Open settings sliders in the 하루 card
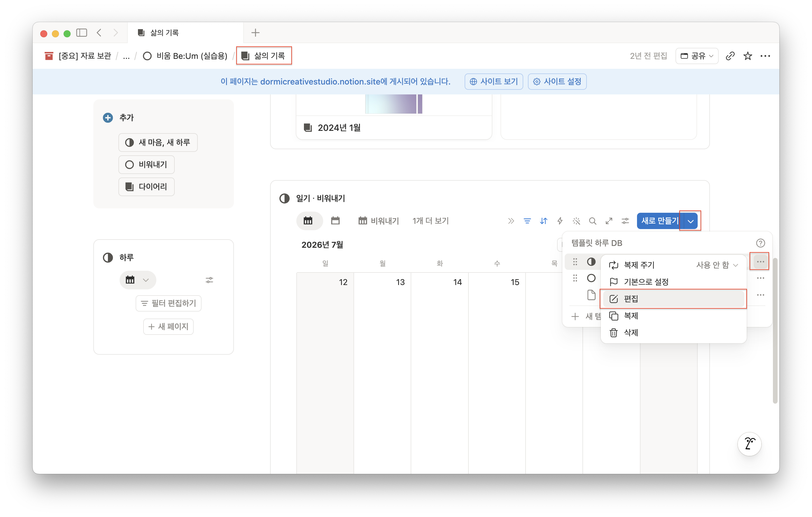 [209, 280]
